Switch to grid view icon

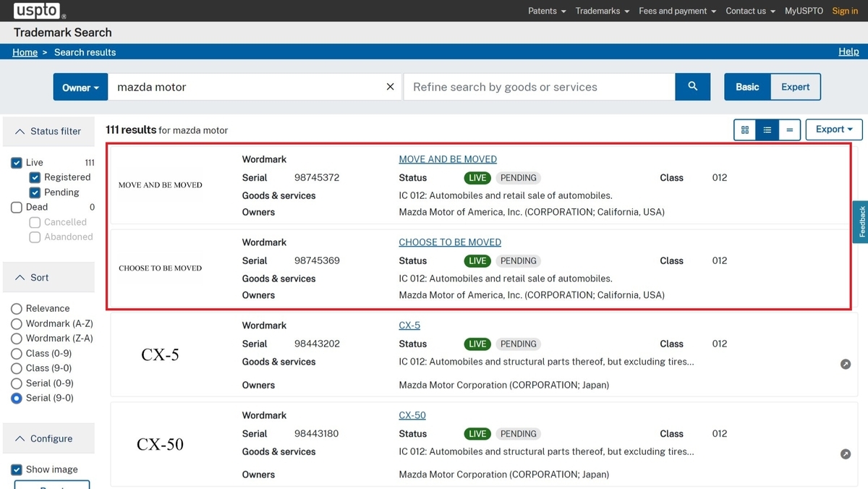tap(744, 130)
